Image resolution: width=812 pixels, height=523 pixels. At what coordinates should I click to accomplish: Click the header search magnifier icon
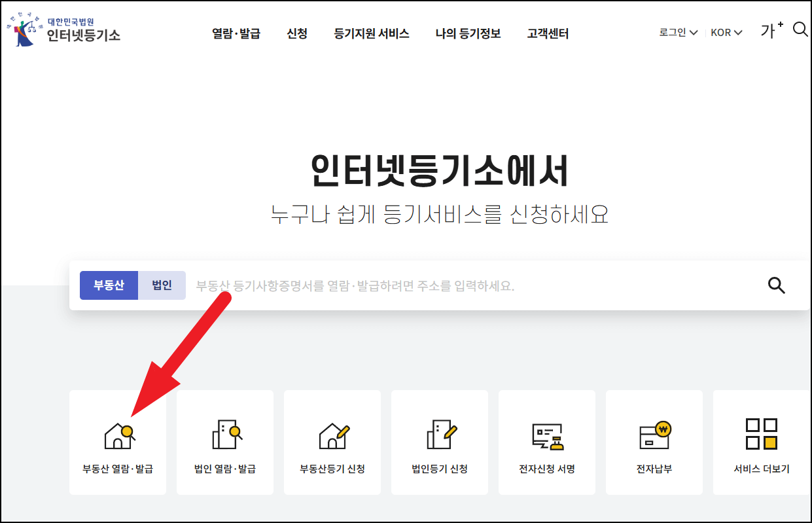800,29
